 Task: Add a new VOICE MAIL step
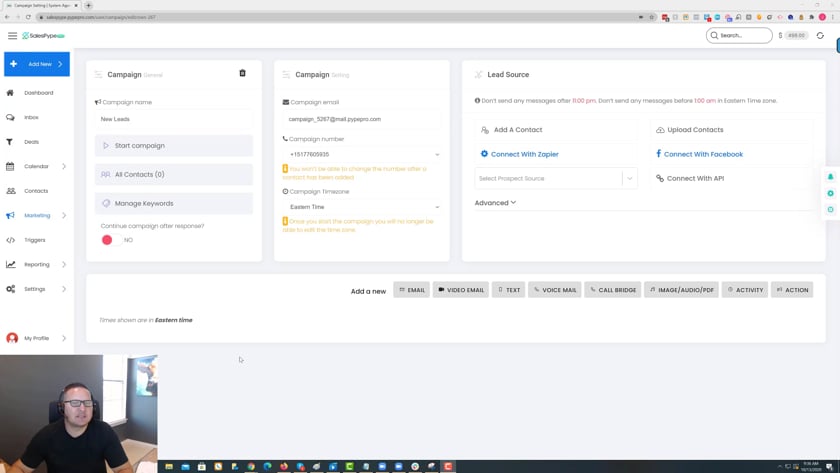554,290
